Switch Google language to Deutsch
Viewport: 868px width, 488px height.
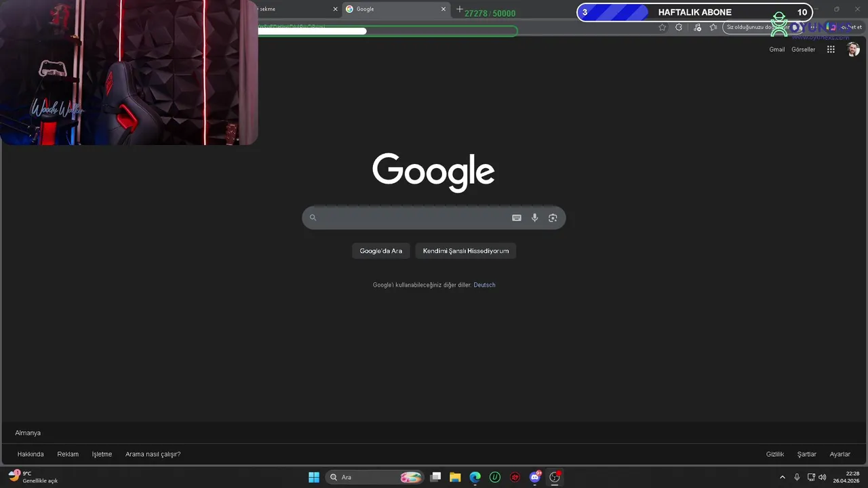[x=484, y=285]
